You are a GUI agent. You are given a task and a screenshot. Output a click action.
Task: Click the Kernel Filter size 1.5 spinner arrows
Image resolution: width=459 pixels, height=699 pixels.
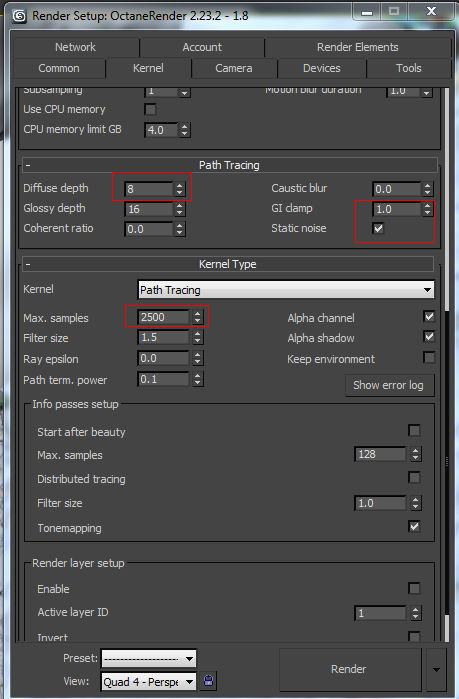pos(197,337)
